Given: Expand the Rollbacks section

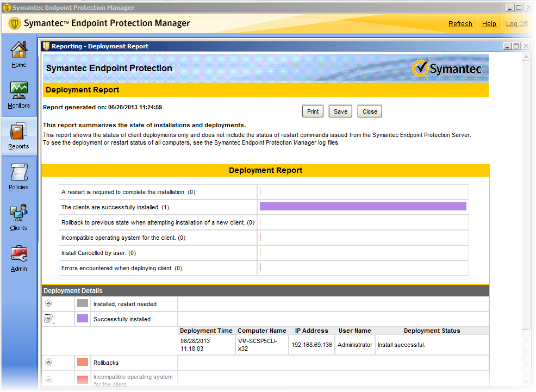Looking at the screenshot, I should coord(49,362).
